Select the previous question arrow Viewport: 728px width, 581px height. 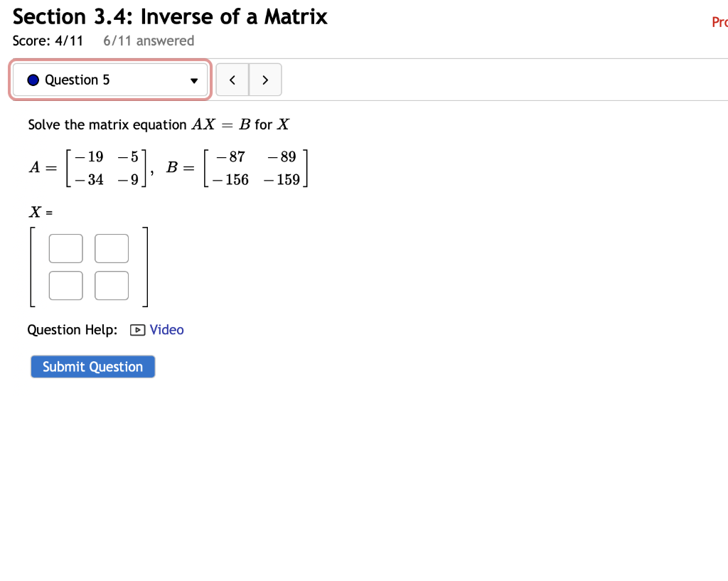click(x=232, y=80)
